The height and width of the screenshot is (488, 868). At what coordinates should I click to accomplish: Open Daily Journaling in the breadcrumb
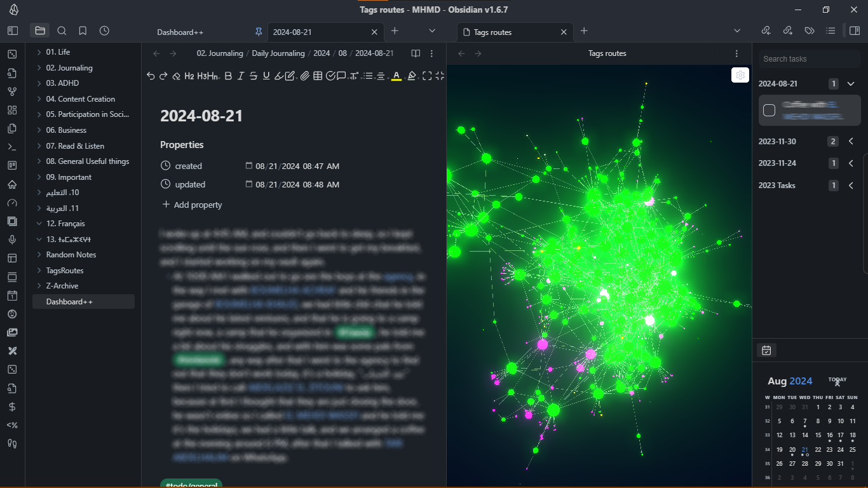point(278,53)
